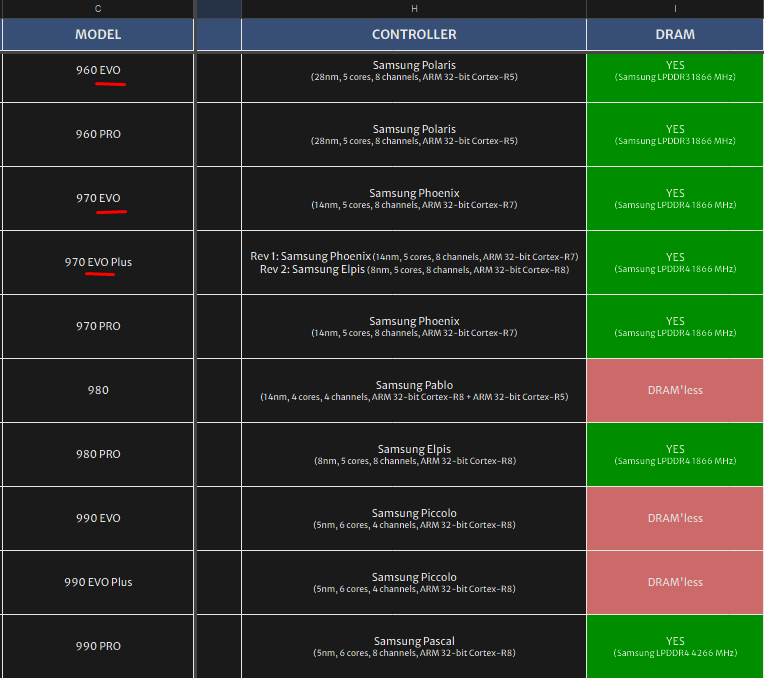The image size is (764, 678).
Task: Click the DRAM header cell
Action: [675, 35]
